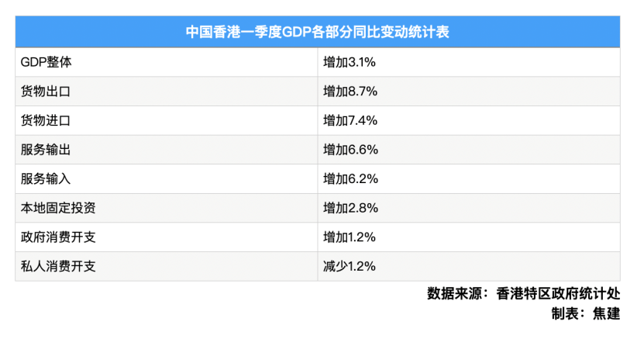Click the 增加3.1% value cell

tap(469, 62)
